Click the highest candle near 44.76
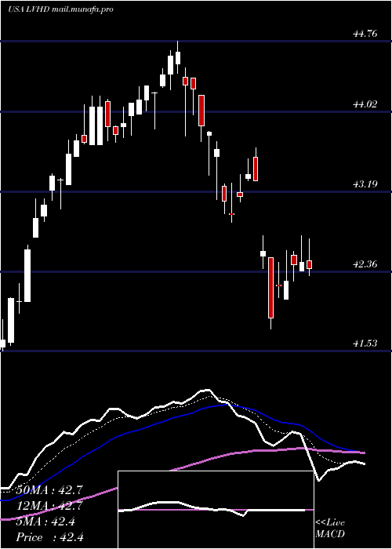Screen dimensions: 392x549 point(178,57)
